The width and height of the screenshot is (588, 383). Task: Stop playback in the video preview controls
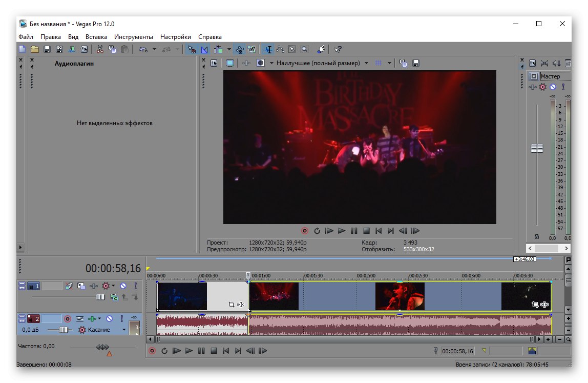tap(366, 231)
